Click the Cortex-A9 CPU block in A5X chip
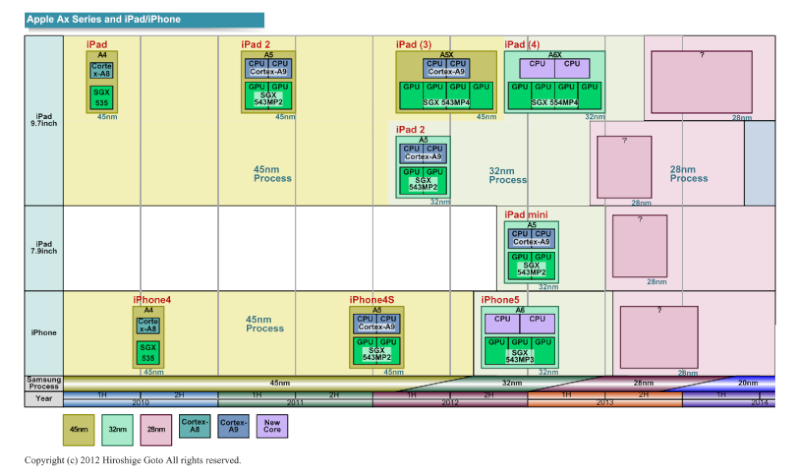Image resolution: width=800 pixels, height=475 pixels. 446,68
